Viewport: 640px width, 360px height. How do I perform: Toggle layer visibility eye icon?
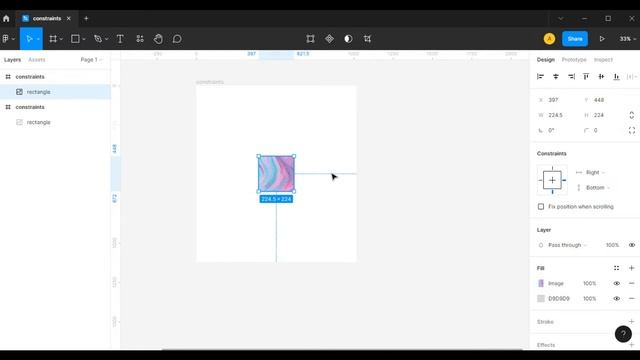(x=632, y=245)
